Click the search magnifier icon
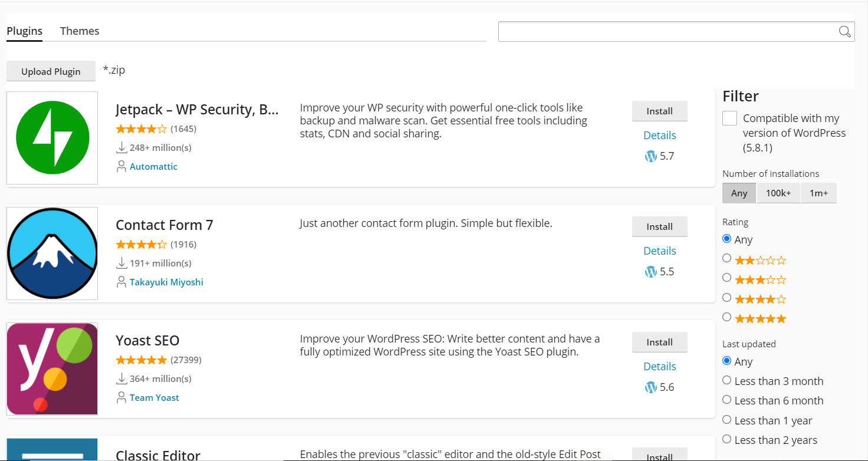 coord(844,31)
